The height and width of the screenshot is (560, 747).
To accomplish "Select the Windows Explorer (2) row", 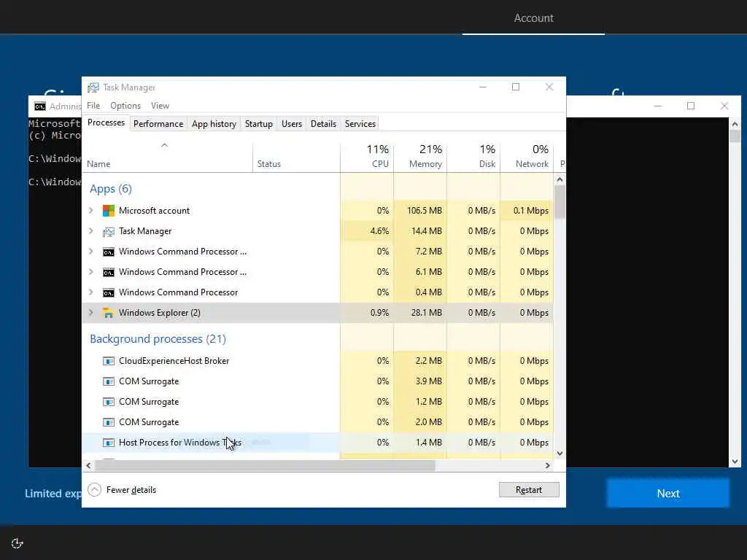I will click(318, 313).
